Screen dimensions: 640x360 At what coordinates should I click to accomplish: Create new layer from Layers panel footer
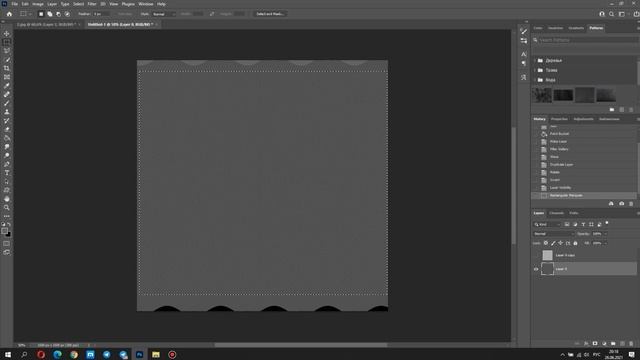click(x=622, y=344)
